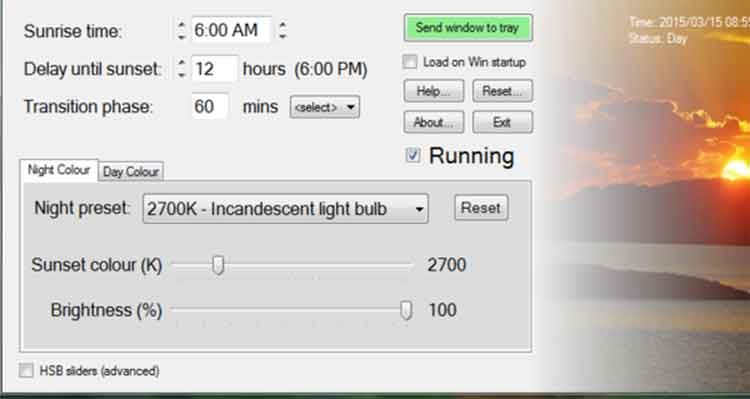750x399 pixels.
Task: Enable Load on Win startup checkbox
Action: click(x=410, y=62)
